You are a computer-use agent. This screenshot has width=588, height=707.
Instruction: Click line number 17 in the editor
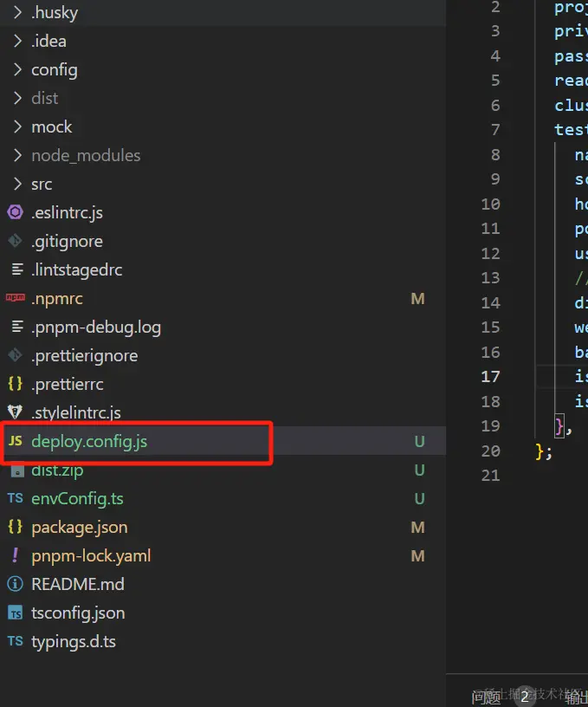point(491,377)
